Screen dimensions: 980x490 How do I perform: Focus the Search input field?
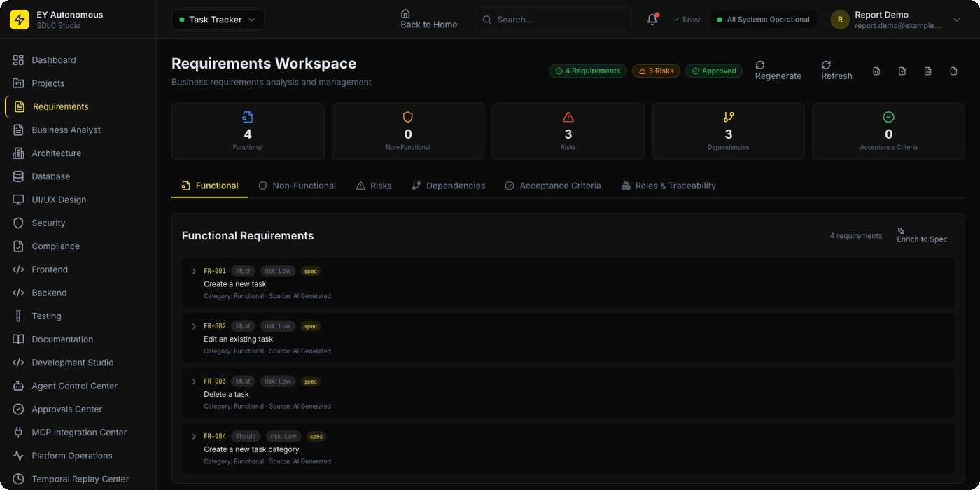[x=553, y=20]
